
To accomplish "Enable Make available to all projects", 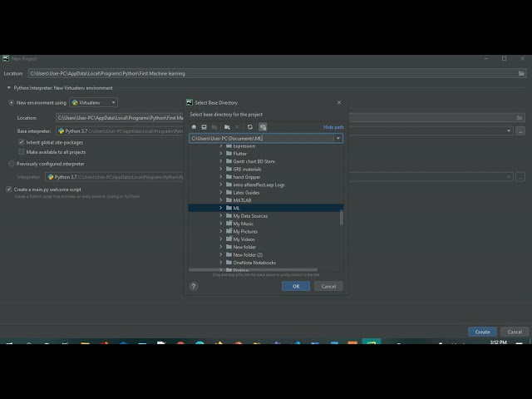I will pyautogui.click(x=22, y=152).
